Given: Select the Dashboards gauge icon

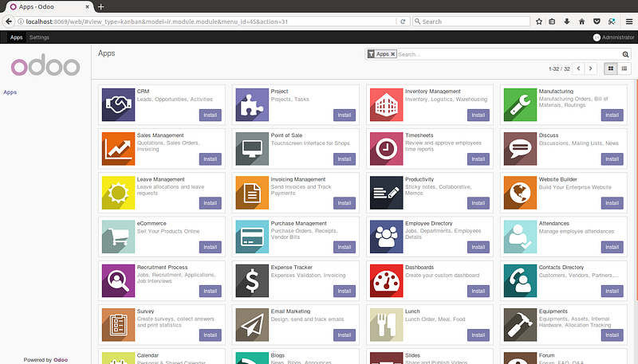Looking at the screenshot, I should [x=386, y=280].
